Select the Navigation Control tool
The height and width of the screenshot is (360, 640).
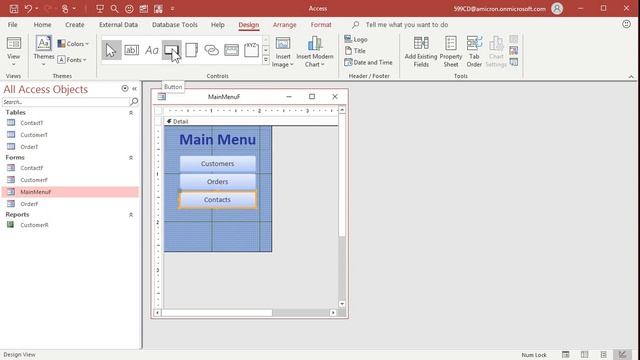pos(231,50)
